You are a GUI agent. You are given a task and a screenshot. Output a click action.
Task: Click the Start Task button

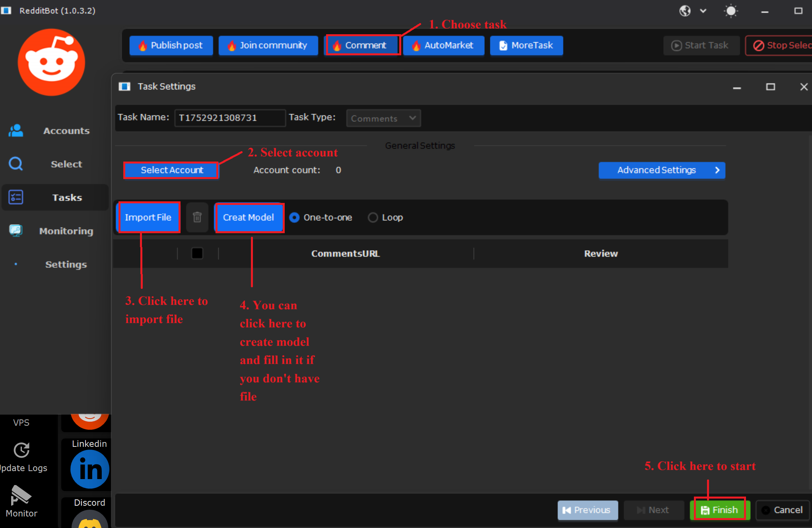pyautogui.click(x=701, y=45)
